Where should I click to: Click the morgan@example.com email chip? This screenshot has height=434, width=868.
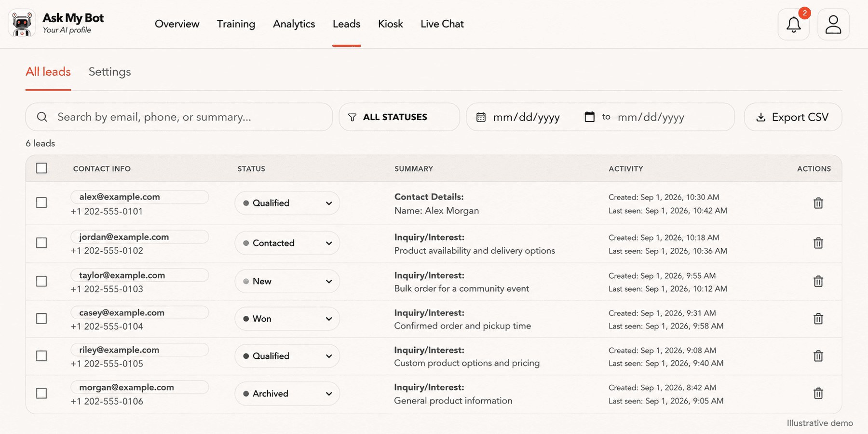point(140,387)
